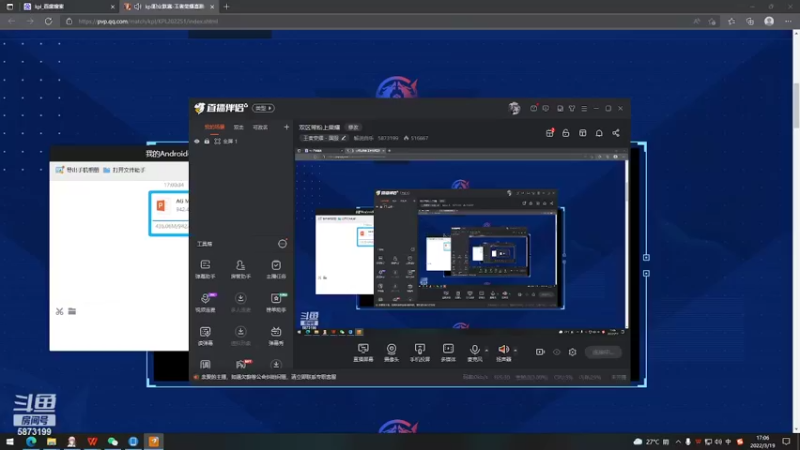Click the title-bar icon with red dot
Image resolution: width=800 pixels, height=450 pixels.
(533, 108)
